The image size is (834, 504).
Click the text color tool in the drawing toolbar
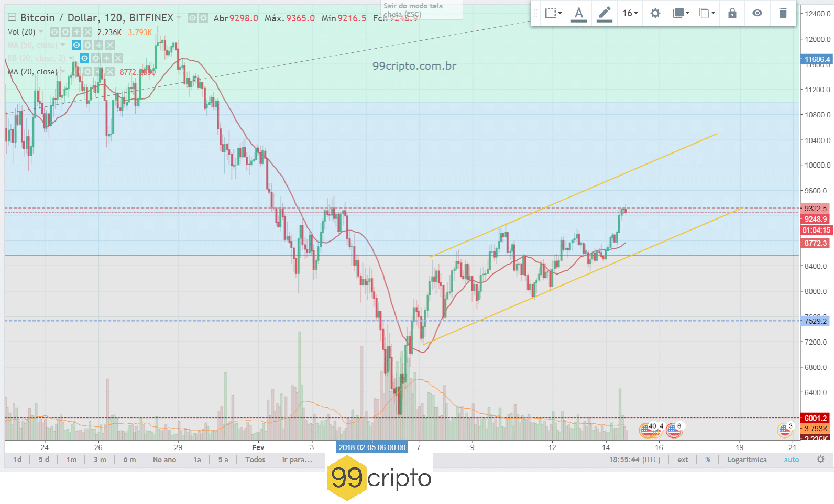[578, 13]
